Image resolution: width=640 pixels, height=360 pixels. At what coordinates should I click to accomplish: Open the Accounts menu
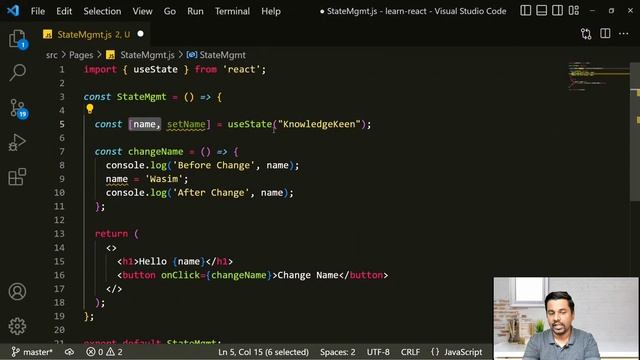point(17,291)
